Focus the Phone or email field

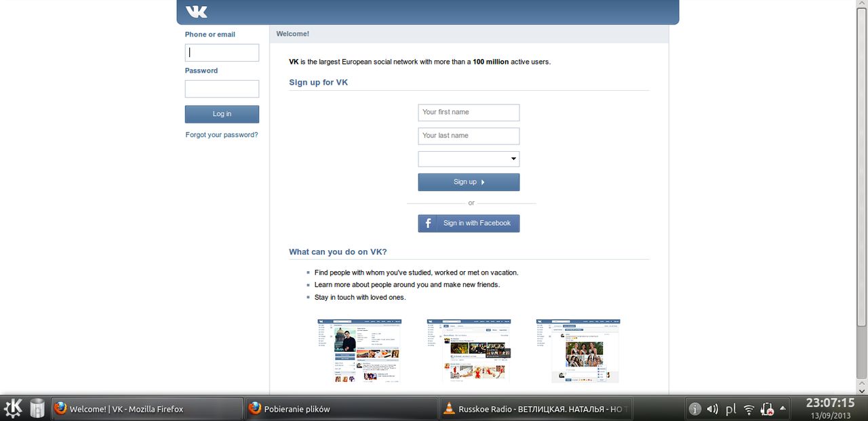pos(222,53)
